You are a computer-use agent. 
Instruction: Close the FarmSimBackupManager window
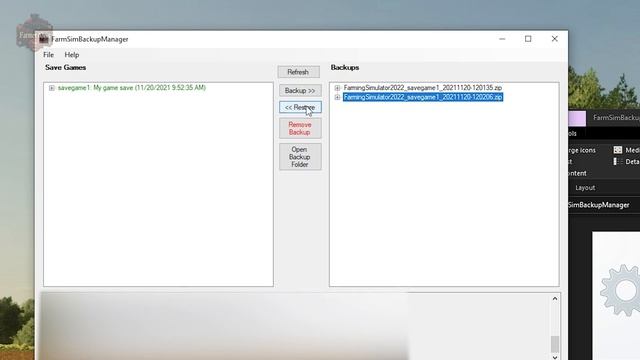554,39
